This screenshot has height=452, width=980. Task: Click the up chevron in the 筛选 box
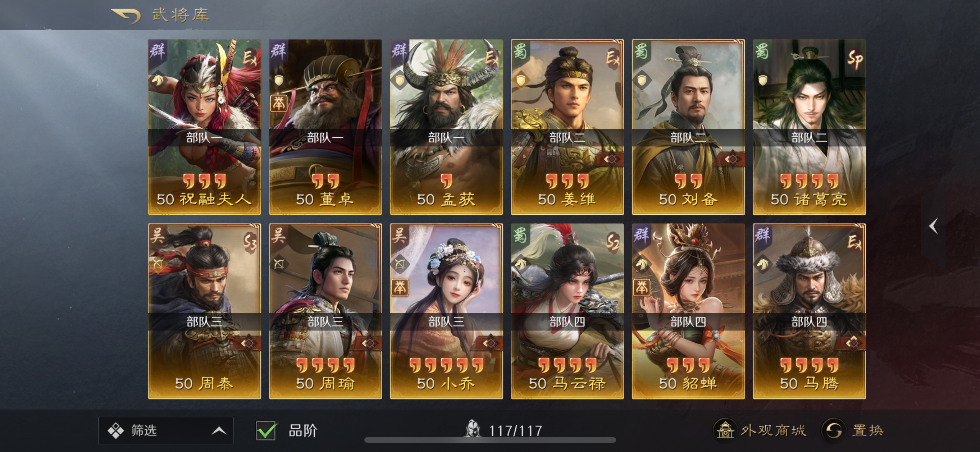(219, 431)
